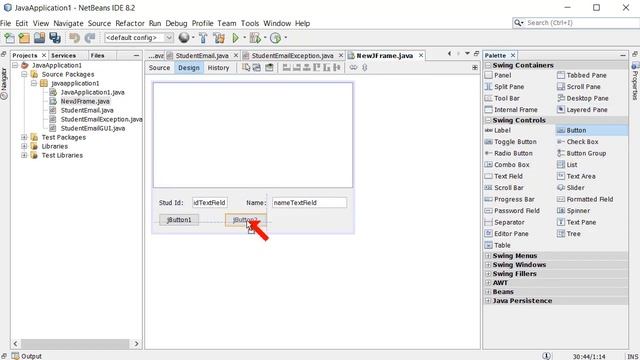Click the search magnifier icon in the Search box
Image resolution: width=640 pixels, height=360 pixels.
tap(518, 23)
